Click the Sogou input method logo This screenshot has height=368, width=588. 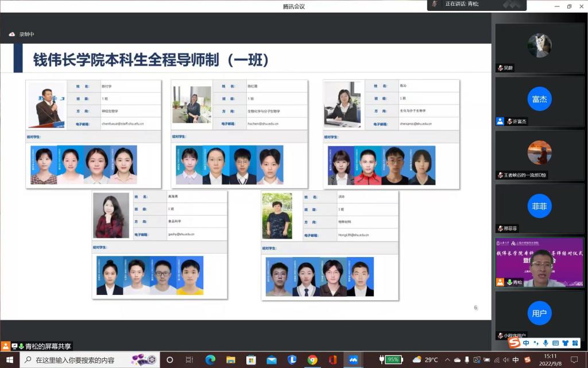click(x=514, y=343)
